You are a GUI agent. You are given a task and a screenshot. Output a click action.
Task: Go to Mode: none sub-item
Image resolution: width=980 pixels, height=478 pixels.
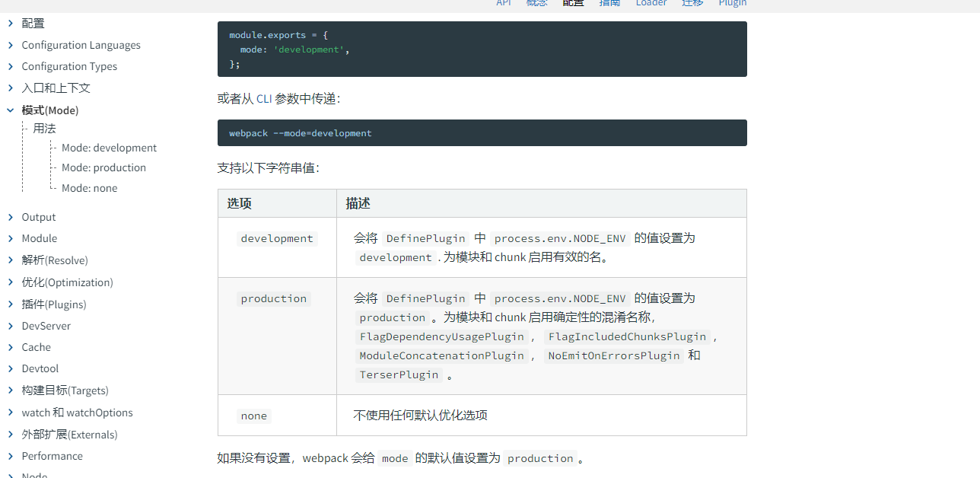pos(89,188)
